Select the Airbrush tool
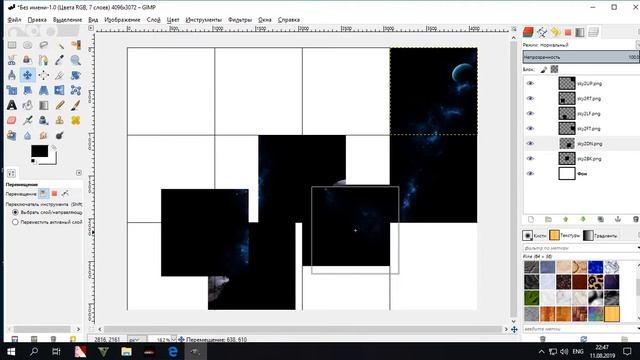 27,120
